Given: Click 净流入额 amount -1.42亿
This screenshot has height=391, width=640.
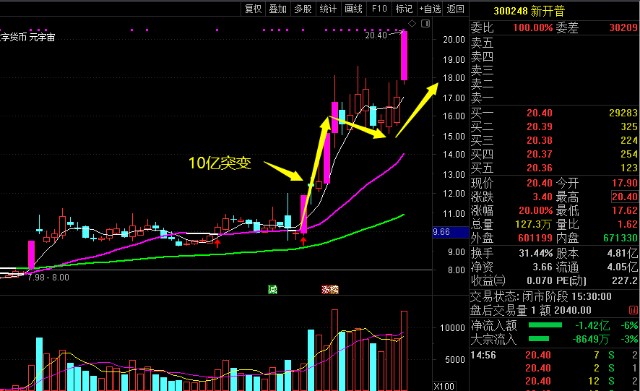Looking at the screenshot, I should pos(593,326).
